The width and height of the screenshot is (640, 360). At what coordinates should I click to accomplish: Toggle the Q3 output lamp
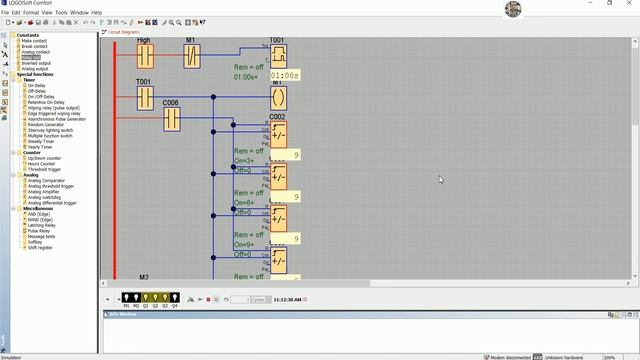click(x=165, y=298)
